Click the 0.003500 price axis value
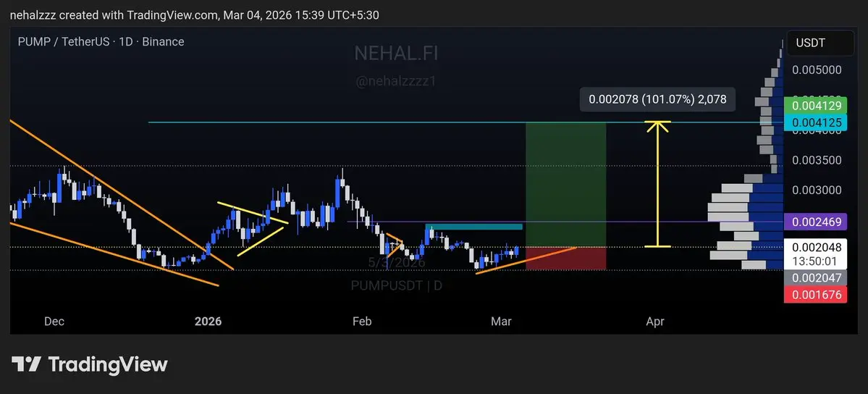The height and width of the screenshot is (394, 868). [817, 160]
